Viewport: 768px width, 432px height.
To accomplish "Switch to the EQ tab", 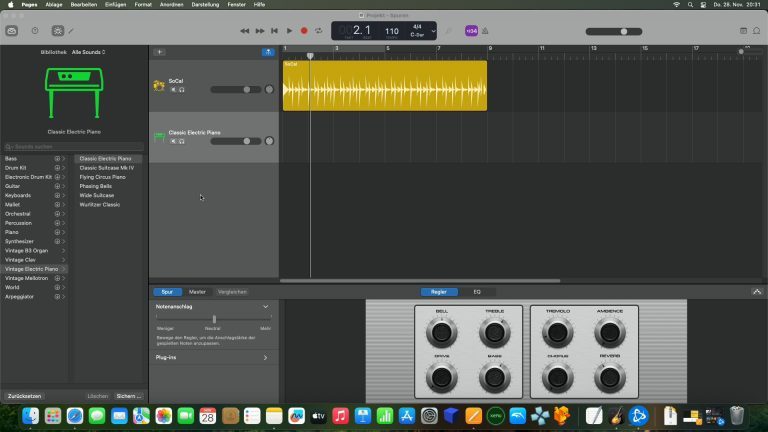I will click(x=477, y=292).
